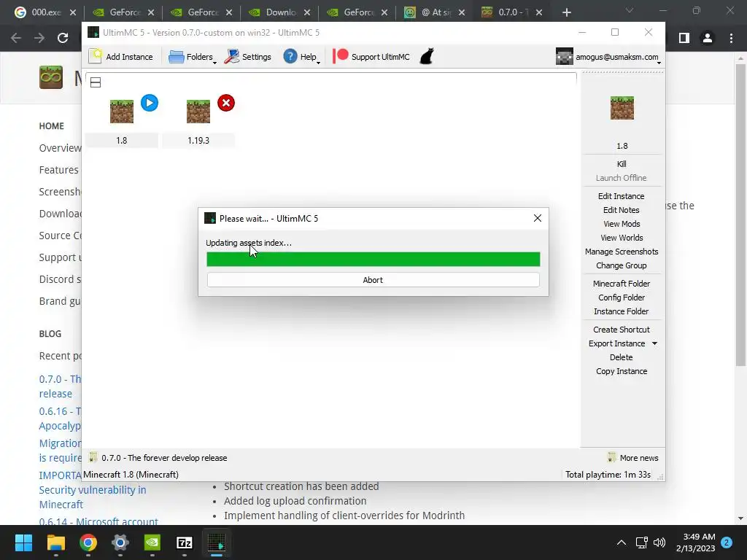Open File Explorer from the taskbar
Viewport: 747px width, 560px height.
[x=55, y=542]
